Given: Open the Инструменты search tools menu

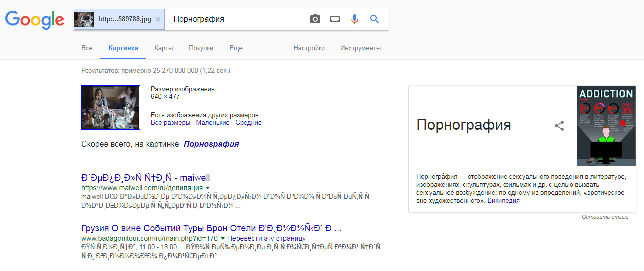Looking at the screenshot, I should point(360,48).
